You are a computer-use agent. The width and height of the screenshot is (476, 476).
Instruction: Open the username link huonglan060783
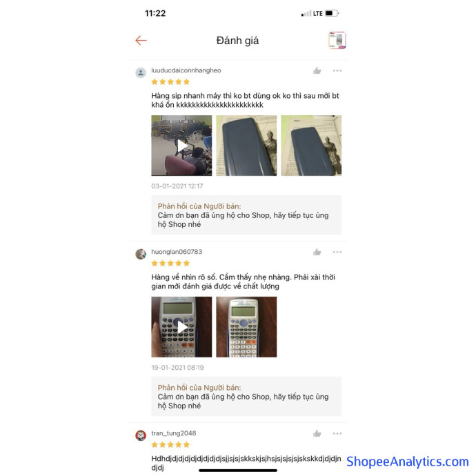177,252
